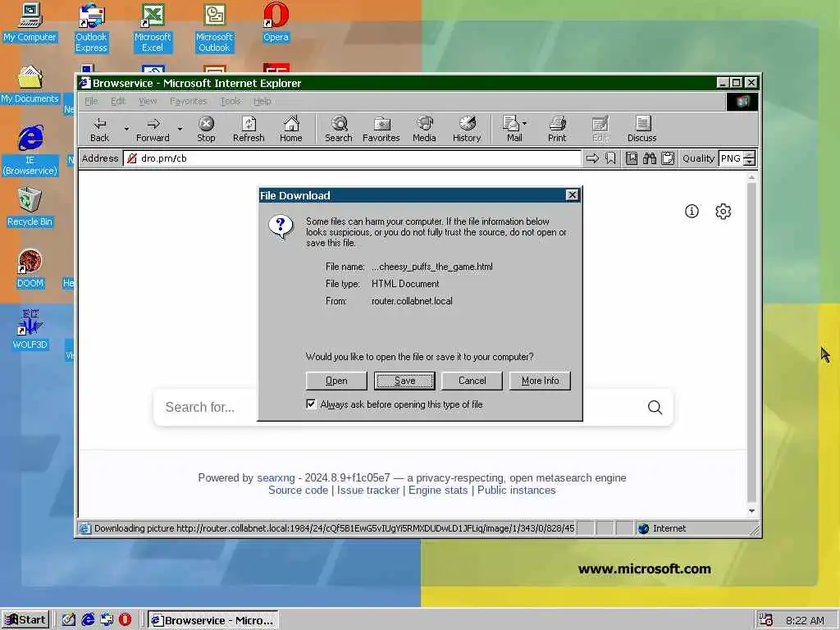This screenshot has height=630, width=840.
Task: Click the Forward toolbar button
Action: (x=153, y=129)
